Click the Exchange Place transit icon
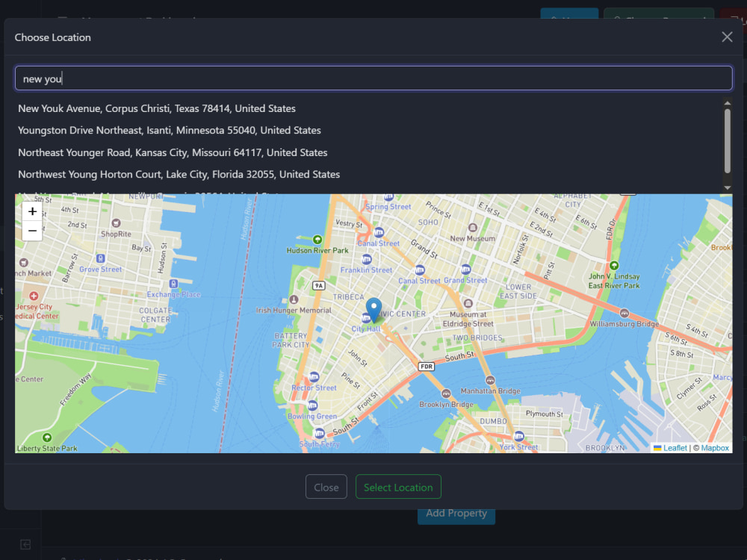This screenshot has width=747, height=560. 174,284
